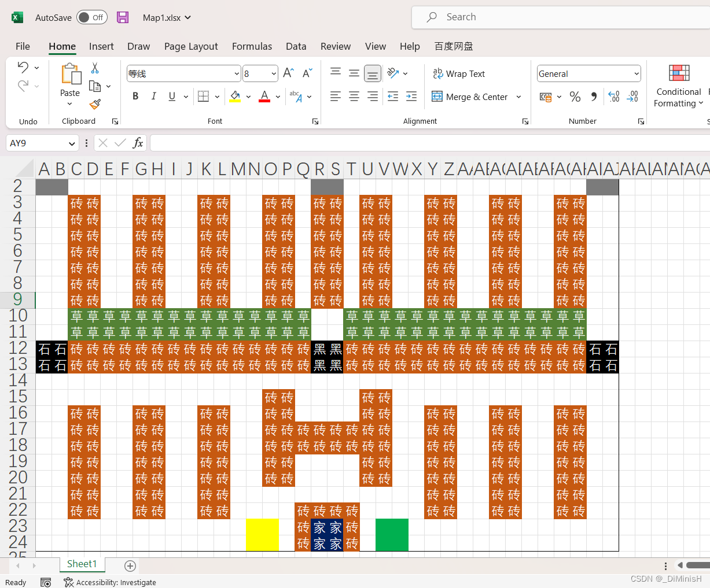This screenshot has width=710, height=588.
Task: Open the Map1.xlsx file name dropdown
Action: point(187,18)
